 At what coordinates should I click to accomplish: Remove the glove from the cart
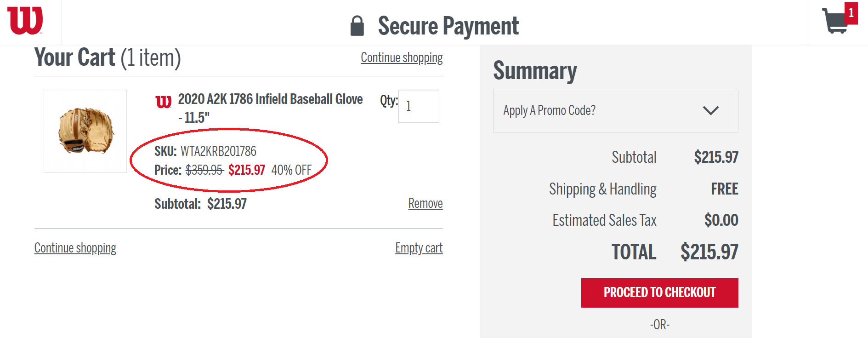click(425, 203)
